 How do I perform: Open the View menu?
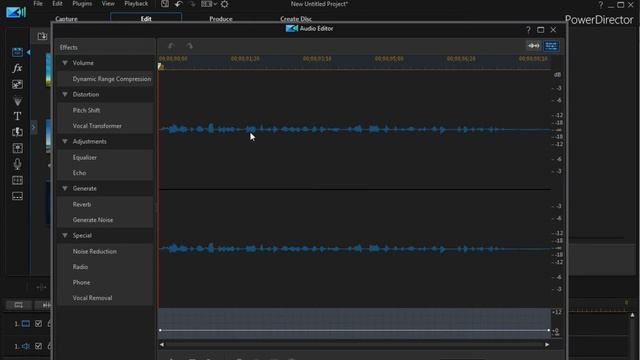point(108,4)
